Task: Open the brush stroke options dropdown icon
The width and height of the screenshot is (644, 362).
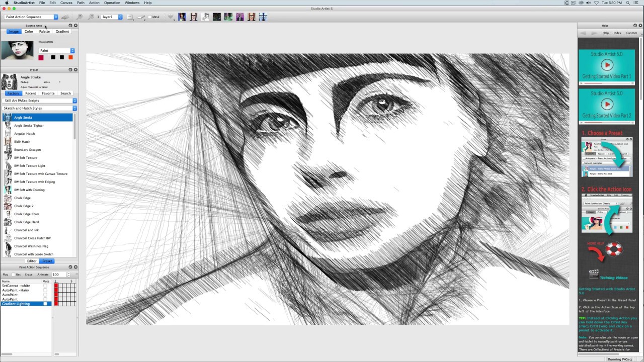Action: (x=142, y=17)
